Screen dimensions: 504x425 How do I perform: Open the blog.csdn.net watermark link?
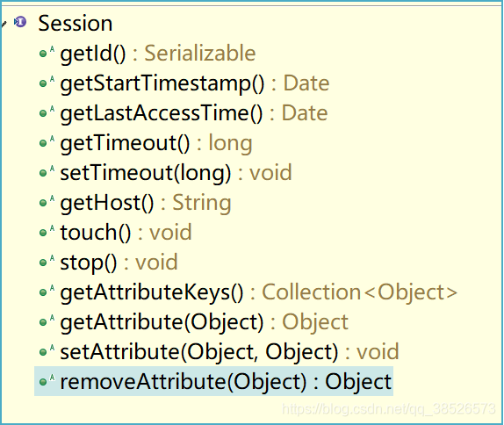coord(389,409)
